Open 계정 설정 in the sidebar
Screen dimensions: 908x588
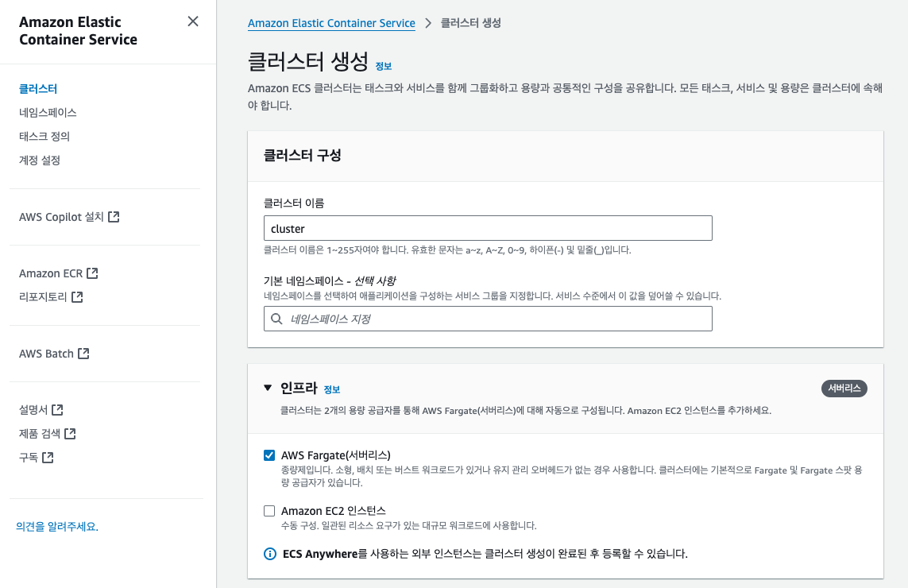(40, 160)
